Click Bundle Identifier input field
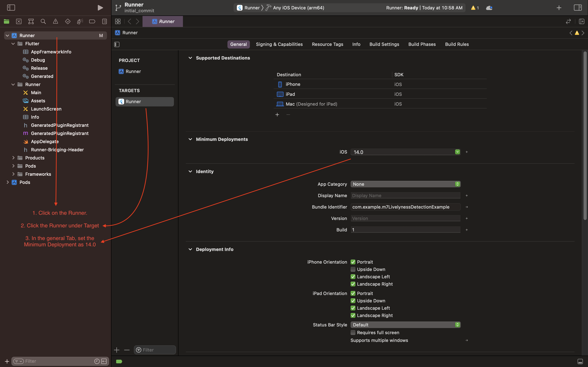 click(405, 207)
